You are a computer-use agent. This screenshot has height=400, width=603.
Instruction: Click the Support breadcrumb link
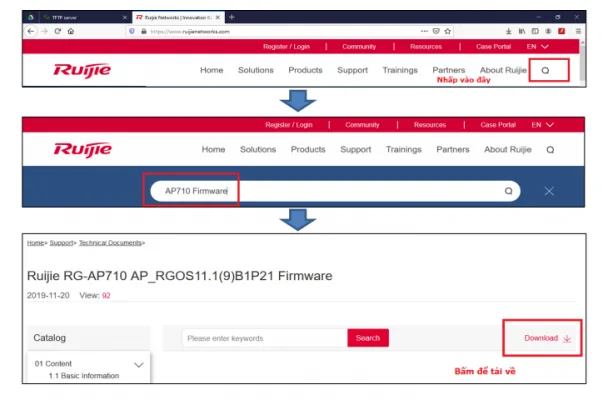(x=61, y=243)
